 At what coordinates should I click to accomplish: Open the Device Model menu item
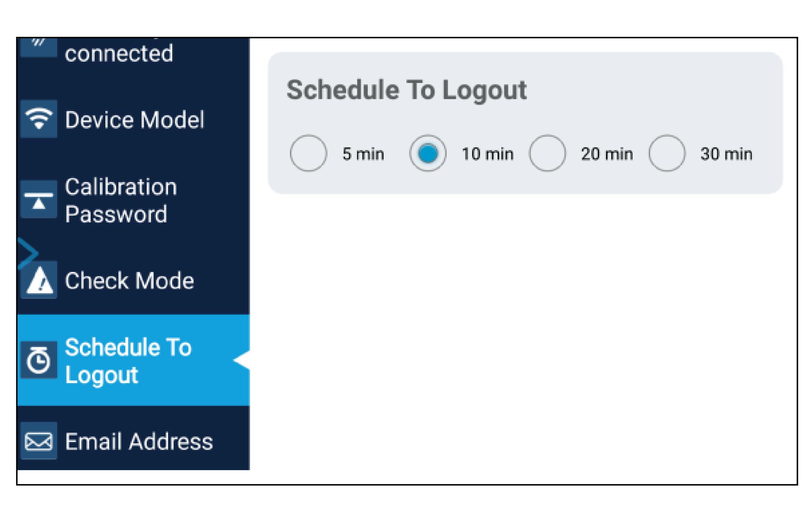134,120
